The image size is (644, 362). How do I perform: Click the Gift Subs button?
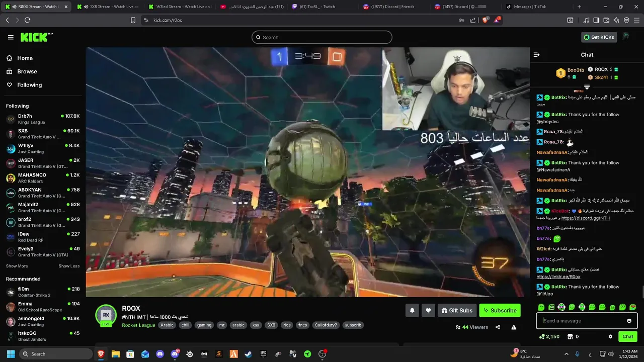457,310
